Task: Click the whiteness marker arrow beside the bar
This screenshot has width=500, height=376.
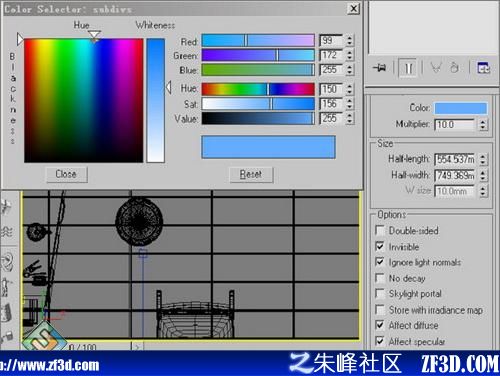Action: [x=169, y=88]
